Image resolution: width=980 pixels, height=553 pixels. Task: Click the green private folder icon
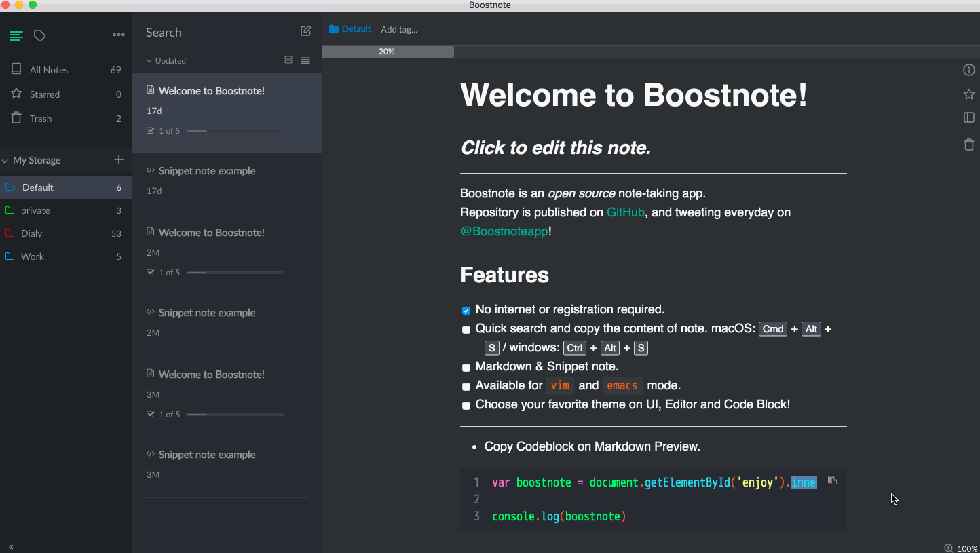point(10,210)
